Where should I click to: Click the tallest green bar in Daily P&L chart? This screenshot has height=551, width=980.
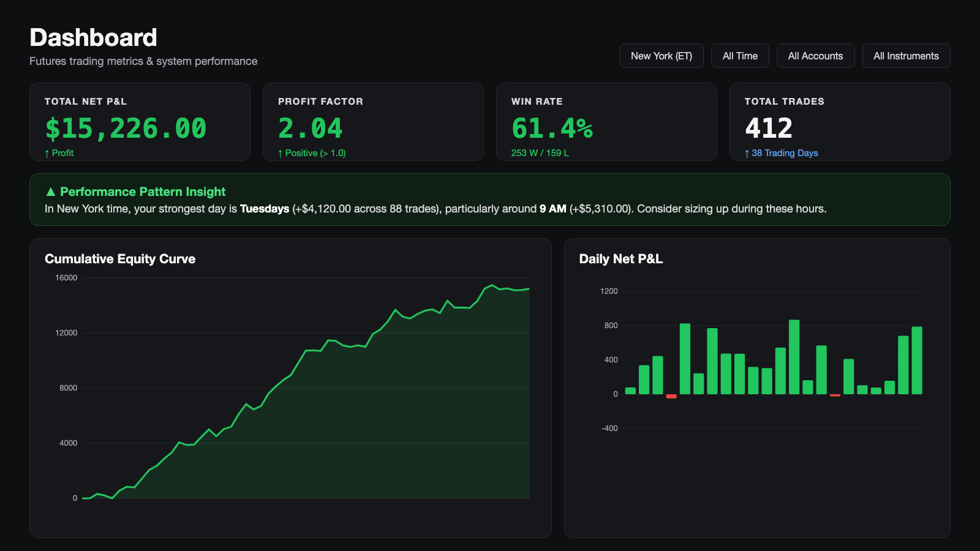[794, 357]
